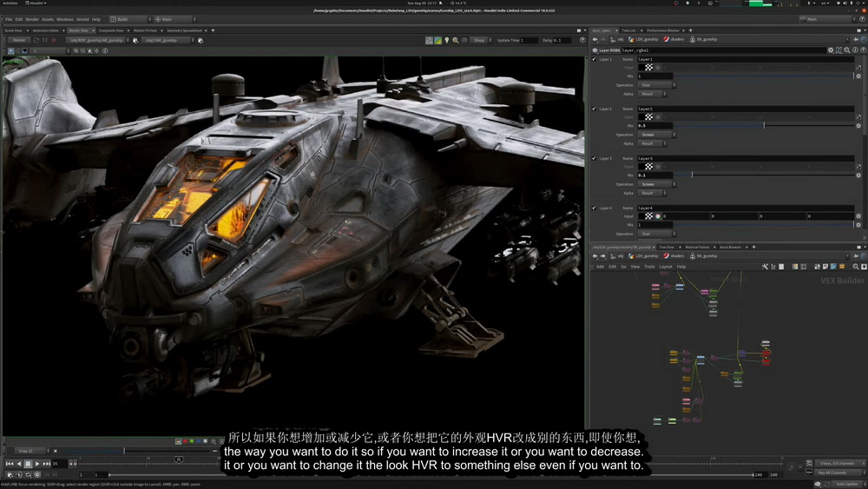Open Layer 2 Operation dropdown set to Screen

(x=656, y=135)
